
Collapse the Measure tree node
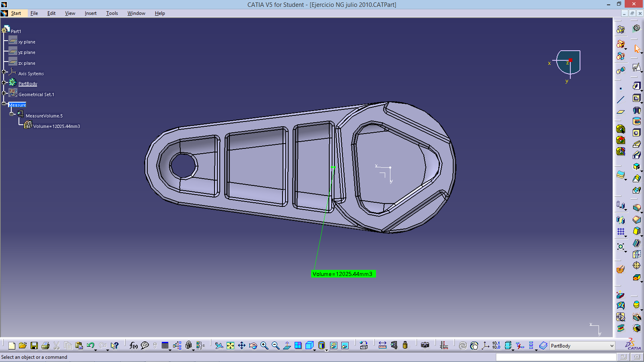pos(4,103)
